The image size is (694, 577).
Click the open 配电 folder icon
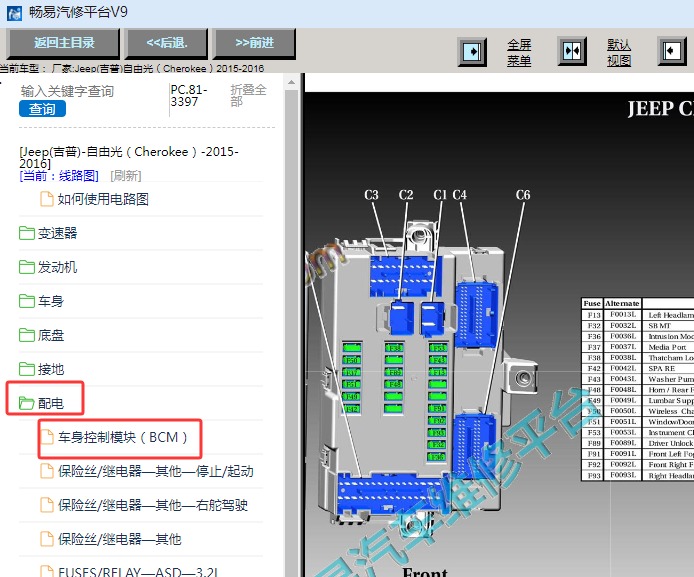(27, 404)
